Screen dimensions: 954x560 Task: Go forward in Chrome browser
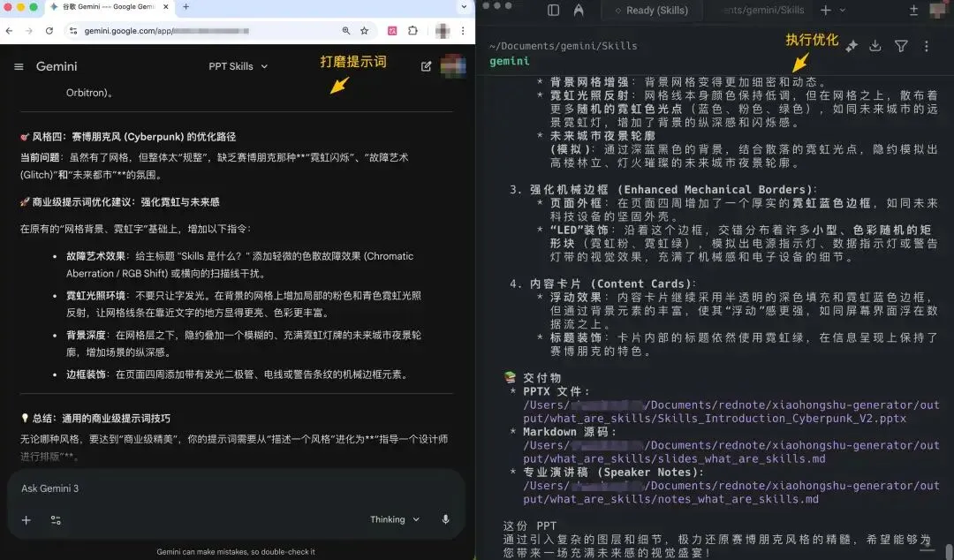28,30
